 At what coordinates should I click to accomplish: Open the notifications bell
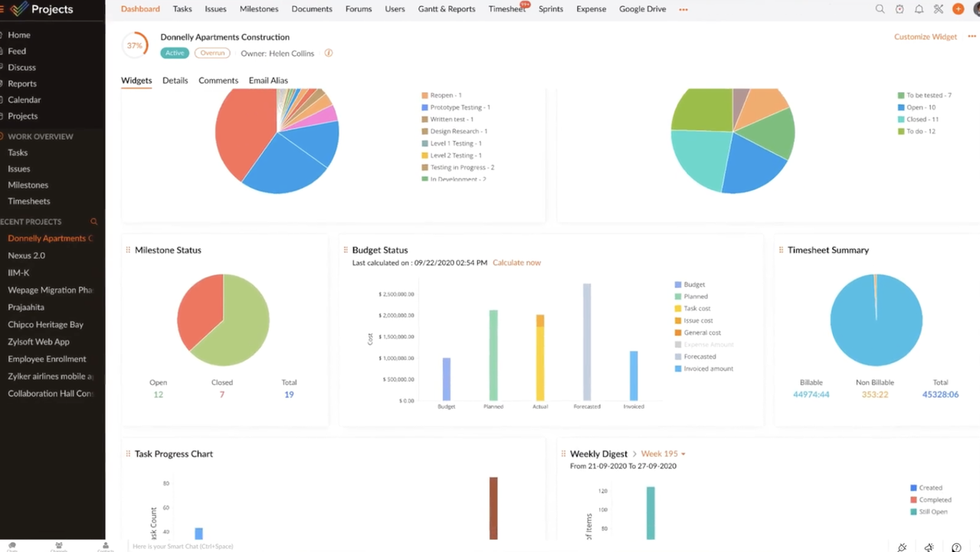click(x=919, y=9)
